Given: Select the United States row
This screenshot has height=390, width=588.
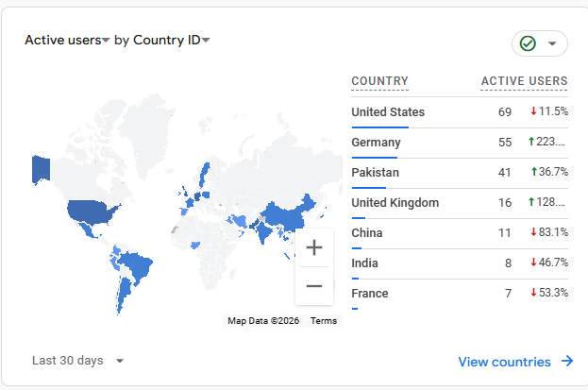Looking at the screenshot, I should [460, 111].
